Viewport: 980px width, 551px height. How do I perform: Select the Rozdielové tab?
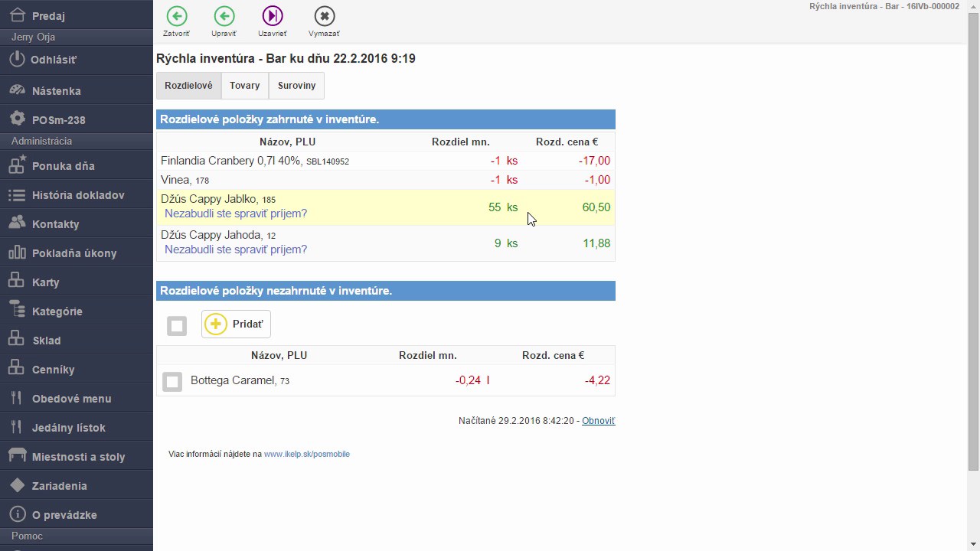pos(188,86)
